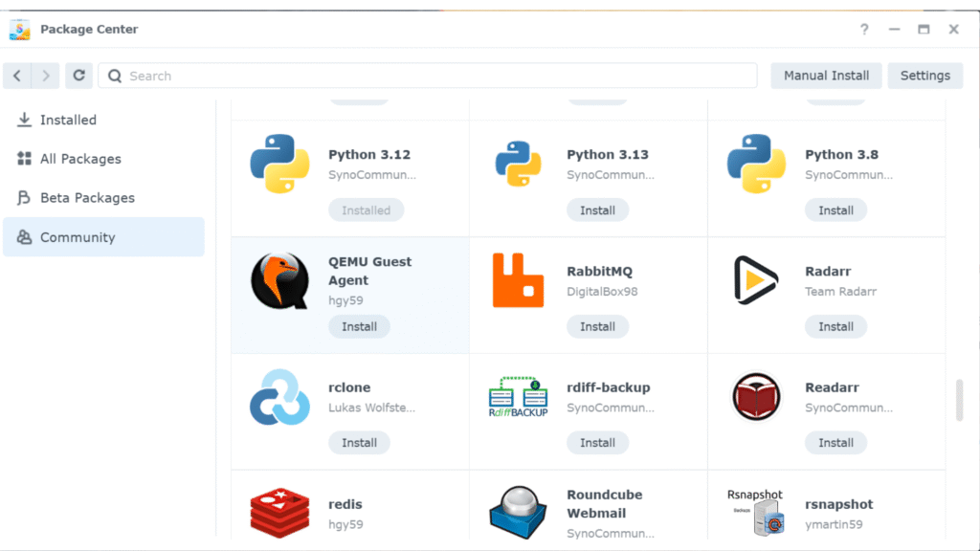Viewport: 980px width, 551px height.
Task: Select the Radarr package icon
Action: pyautogui.click(x=756, y=281)
